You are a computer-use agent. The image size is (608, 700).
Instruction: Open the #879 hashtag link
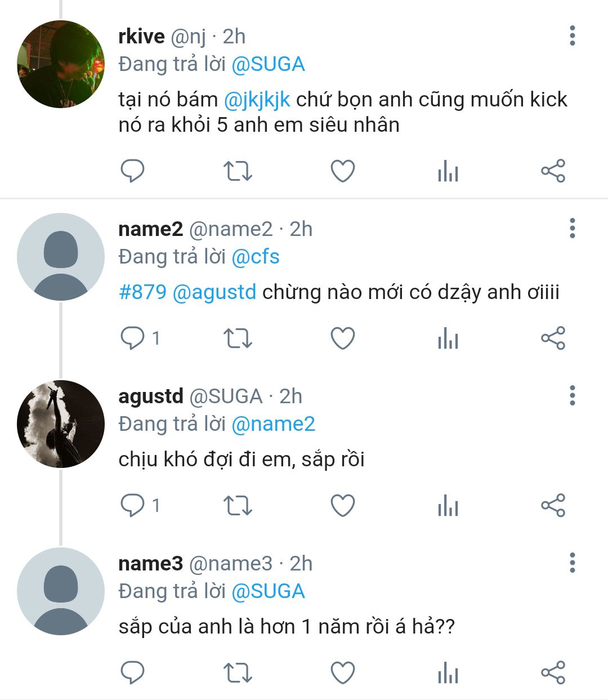(x=142, y=292)
